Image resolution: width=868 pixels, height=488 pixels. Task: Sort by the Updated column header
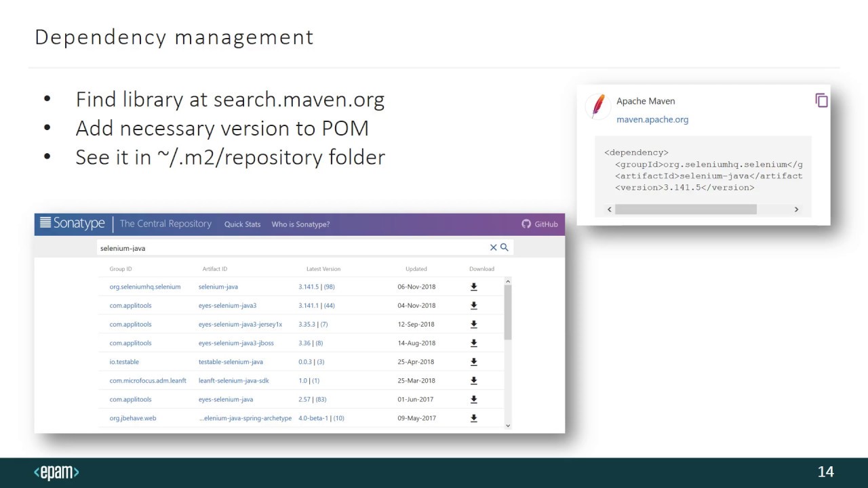(416, 269)
